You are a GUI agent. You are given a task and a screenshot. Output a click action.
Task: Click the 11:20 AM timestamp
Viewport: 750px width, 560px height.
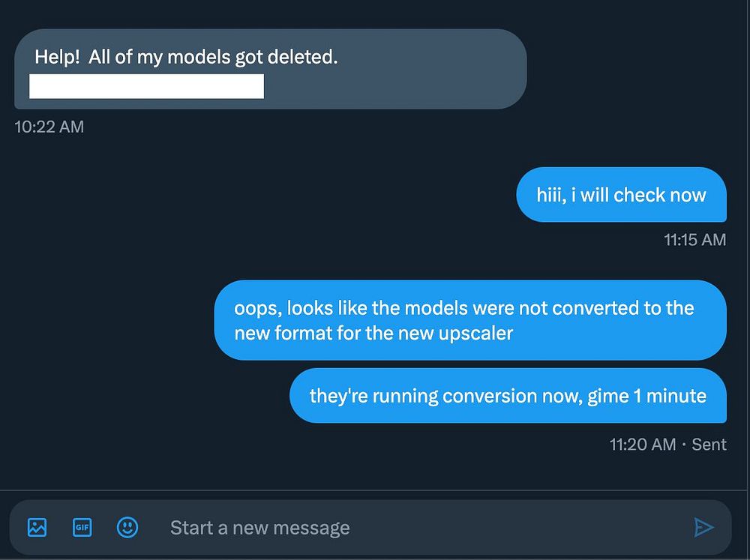(x=643, y=445)
